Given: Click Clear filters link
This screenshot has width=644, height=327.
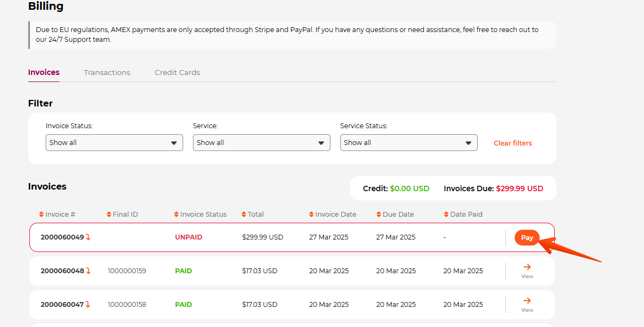Looking at the screenshot, I should click(512, 143).
